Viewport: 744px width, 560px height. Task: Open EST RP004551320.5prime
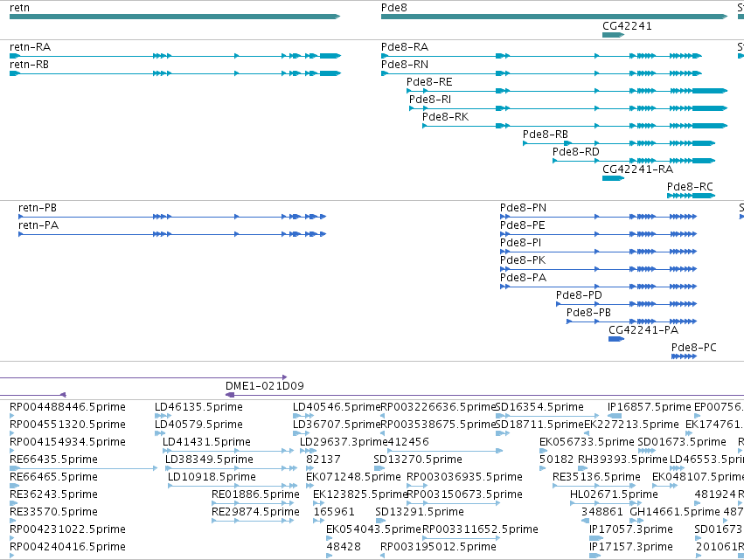(68, 425)
